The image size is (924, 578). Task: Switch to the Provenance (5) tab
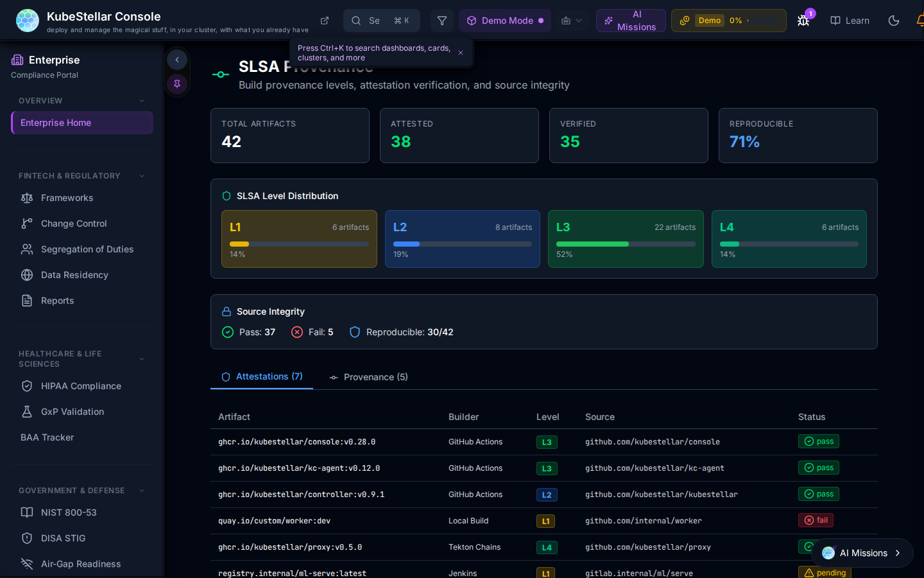click(x=369, y=377)
